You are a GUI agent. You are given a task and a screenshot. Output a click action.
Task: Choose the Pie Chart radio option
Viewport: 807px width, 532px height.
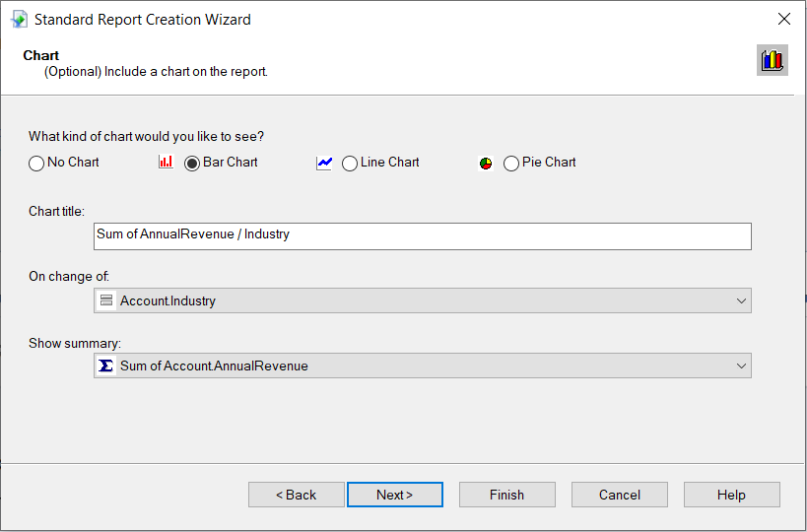[511, 164]
